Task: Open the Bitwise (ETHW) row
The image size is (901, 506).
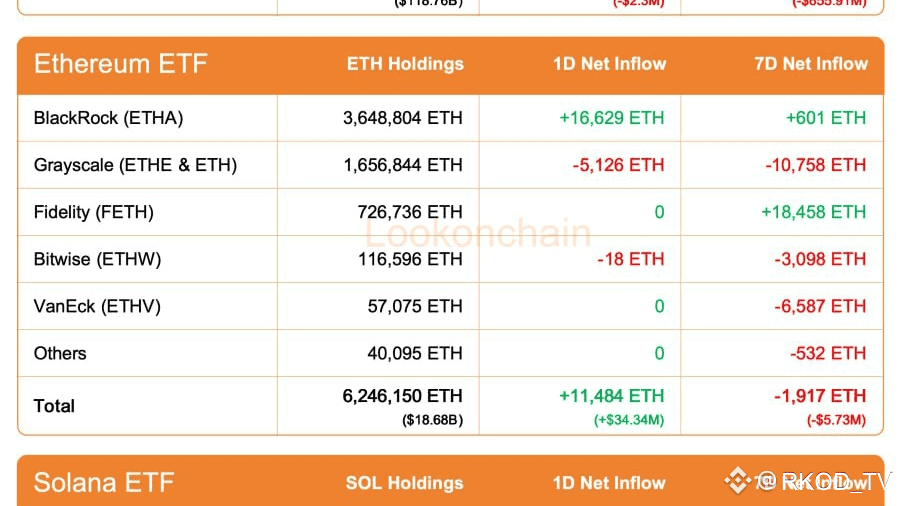Action: point(97,259)
